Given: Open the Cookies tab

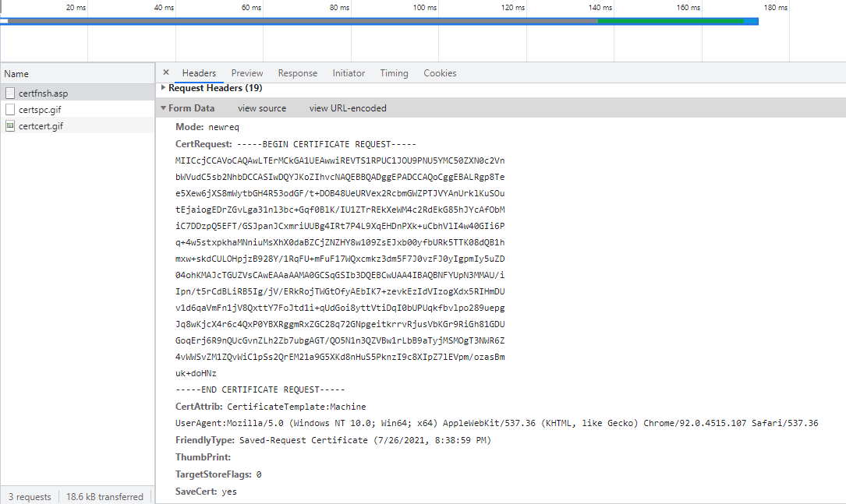Looking at the screenshot, I should (440, 73).
